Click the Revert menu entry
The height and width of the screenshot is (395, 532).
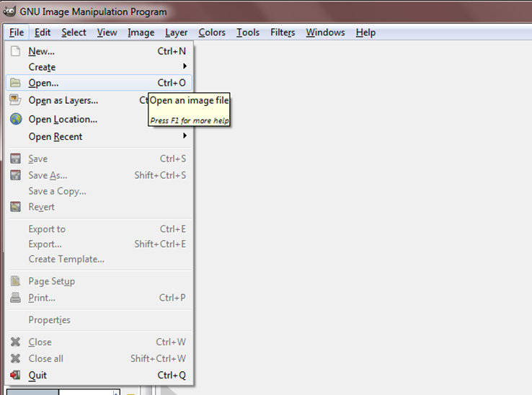(99, 207)
